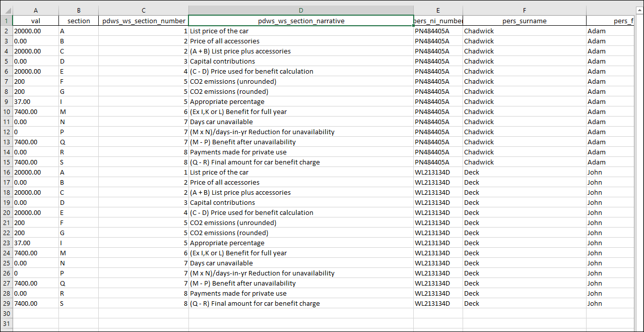Click the section header cell

click(x=79, y=21)
